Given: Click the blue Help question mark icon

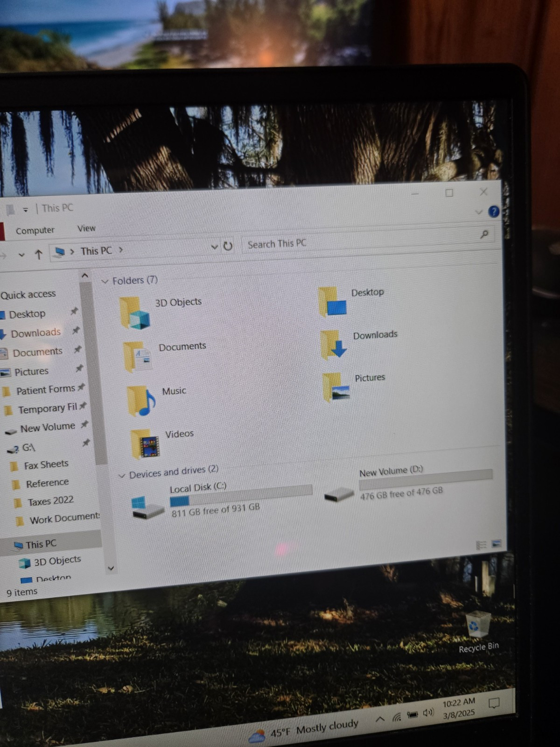Looking at the screenshot, I should (x=493, y=212).
